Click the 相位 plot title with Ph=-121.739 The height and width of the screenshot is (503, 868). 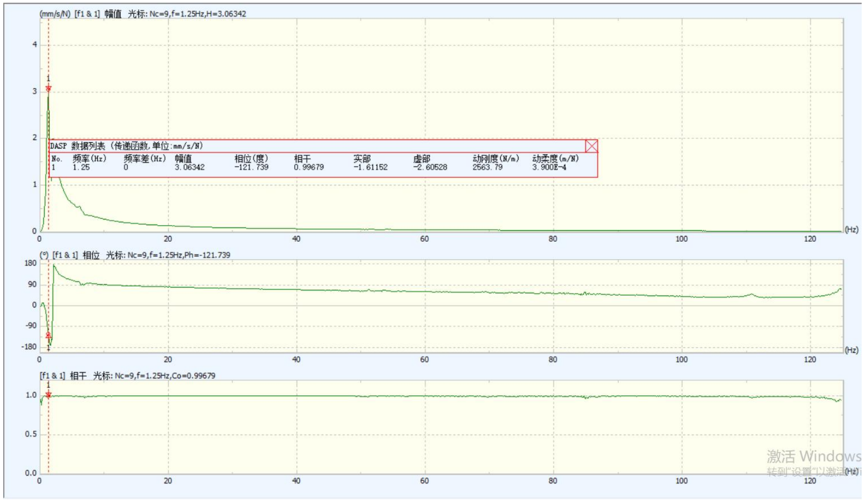135,255
